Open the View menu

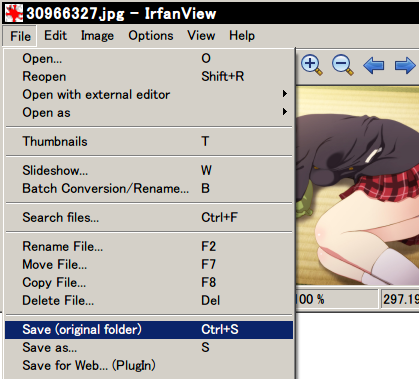tap(201, 35)
